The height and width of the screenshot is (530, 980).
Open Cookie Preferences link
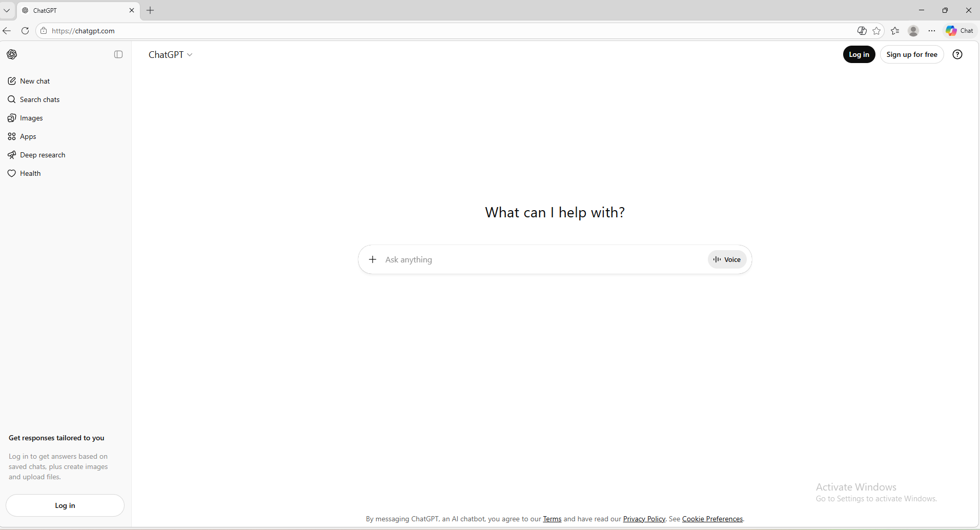[712, 519]
